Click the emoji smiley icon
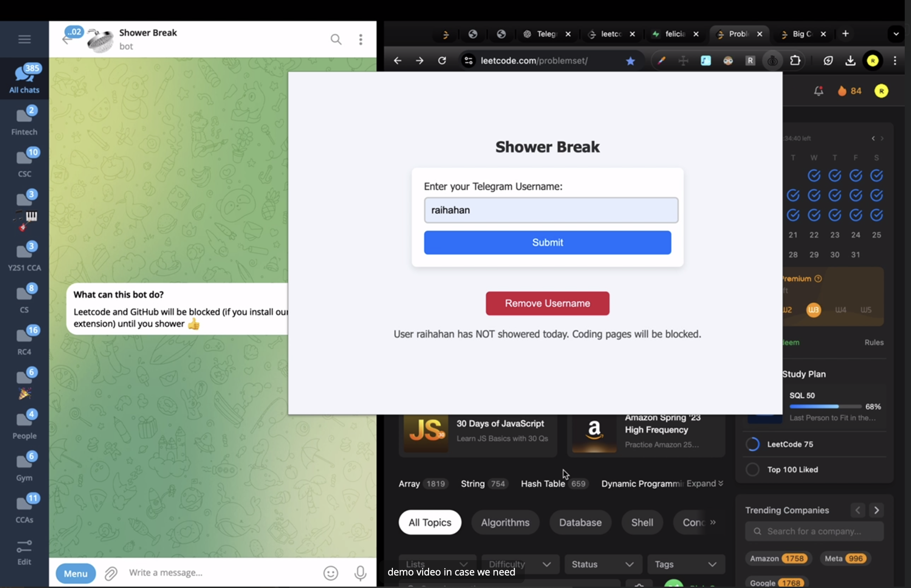This screenshot has height=588, width=911. (331, 573)
